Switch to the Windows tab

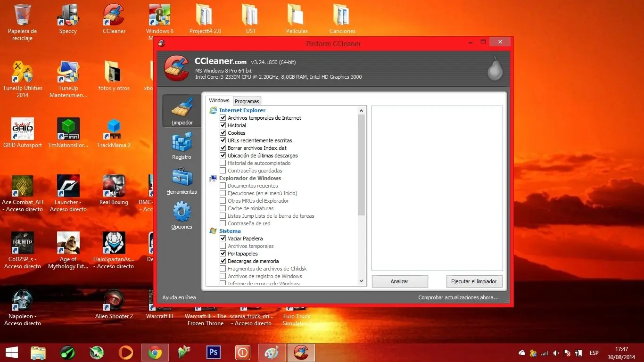[219, 100]
